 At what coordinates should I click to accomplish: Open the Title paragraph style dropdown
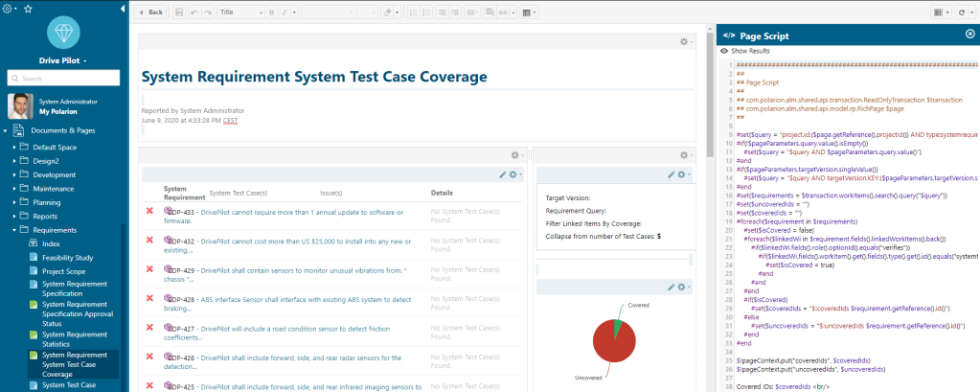click(x=240, y=12)
